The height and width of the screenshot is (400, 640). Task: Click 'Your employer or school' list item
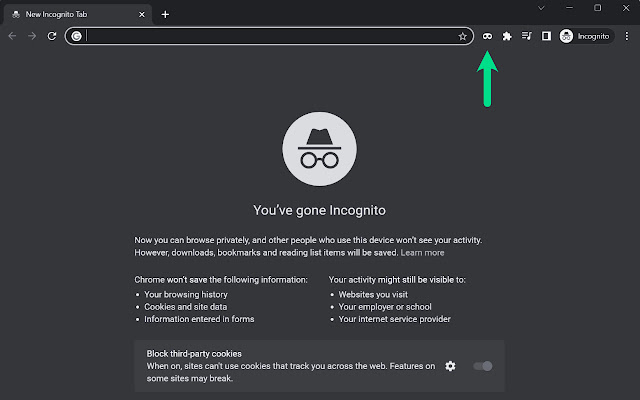coord(385,307)
